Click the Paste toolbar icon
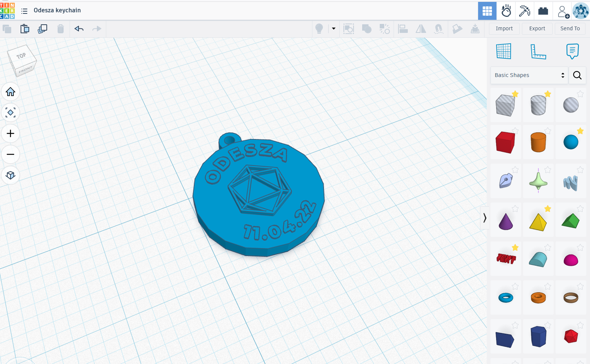 25,29
